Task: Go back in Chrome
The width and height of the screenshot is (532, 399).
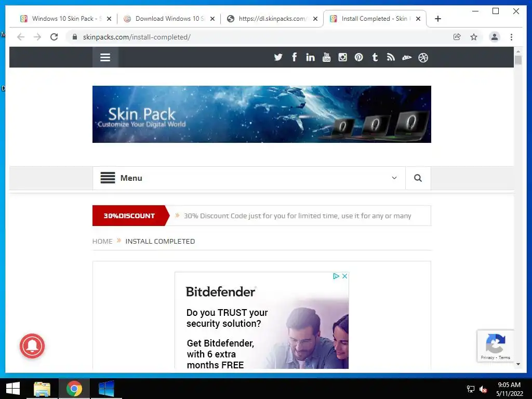Action: click(21, 37)
